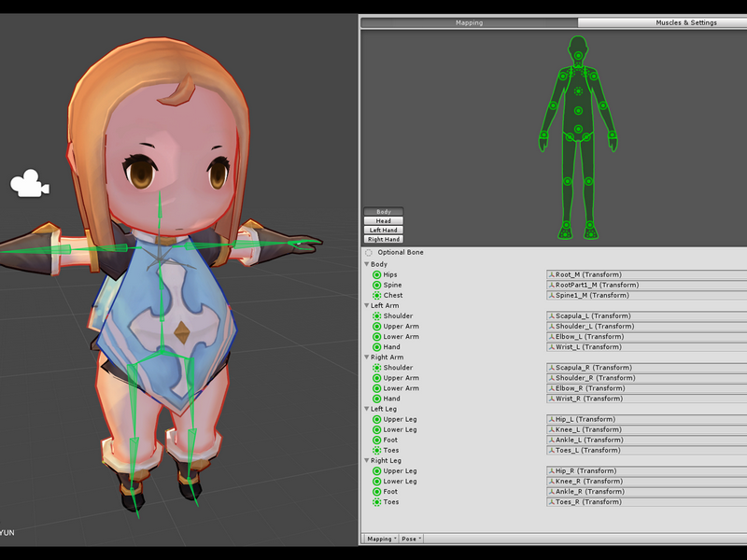Click the Right Leg Upper Leg bone icon
Screen dimensions: 747x560
point(376,471)
